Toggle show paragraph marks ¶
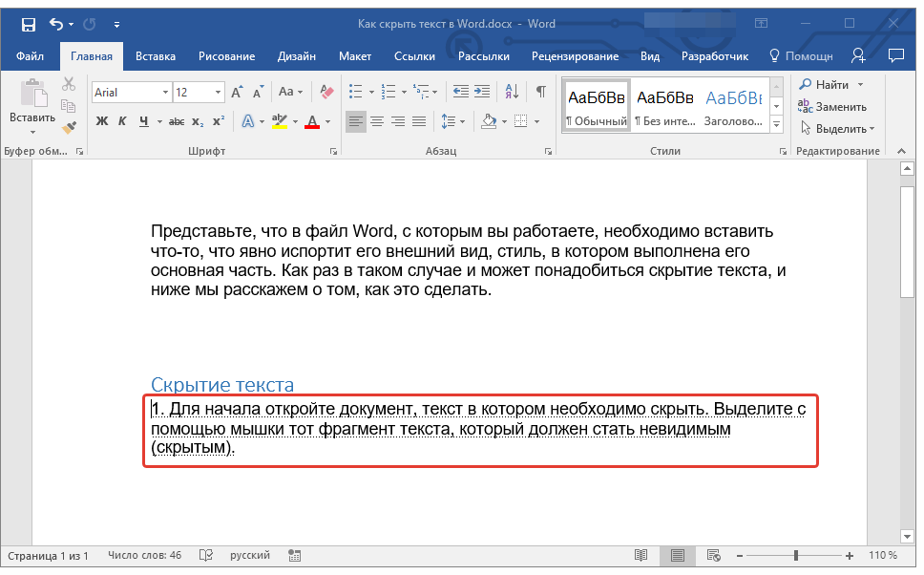Image resolution: width=924 pixels, height=575 pixels. click(540, 92)
